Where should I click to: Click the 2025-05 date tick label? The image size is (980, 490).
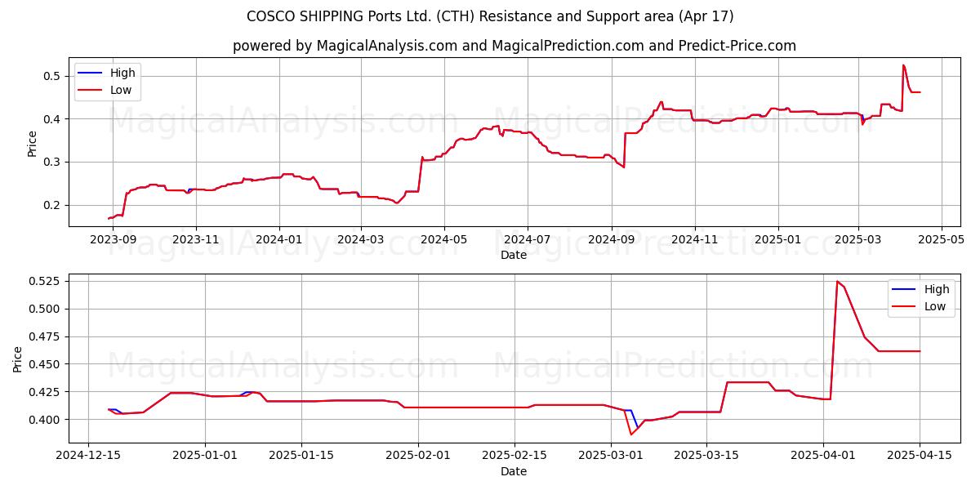pyautogui.click(x=942, y=239)
